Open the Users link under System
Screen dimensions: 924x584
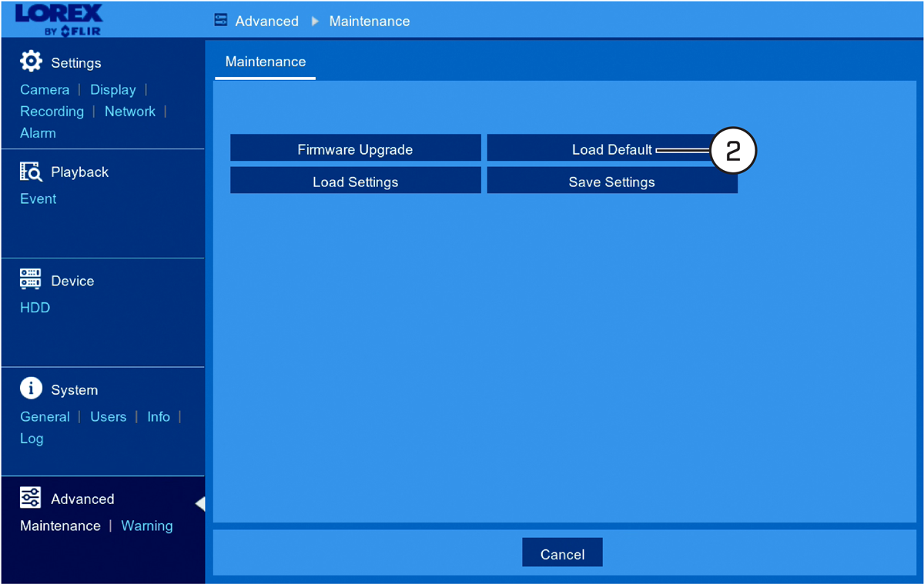tap(108, 416)
